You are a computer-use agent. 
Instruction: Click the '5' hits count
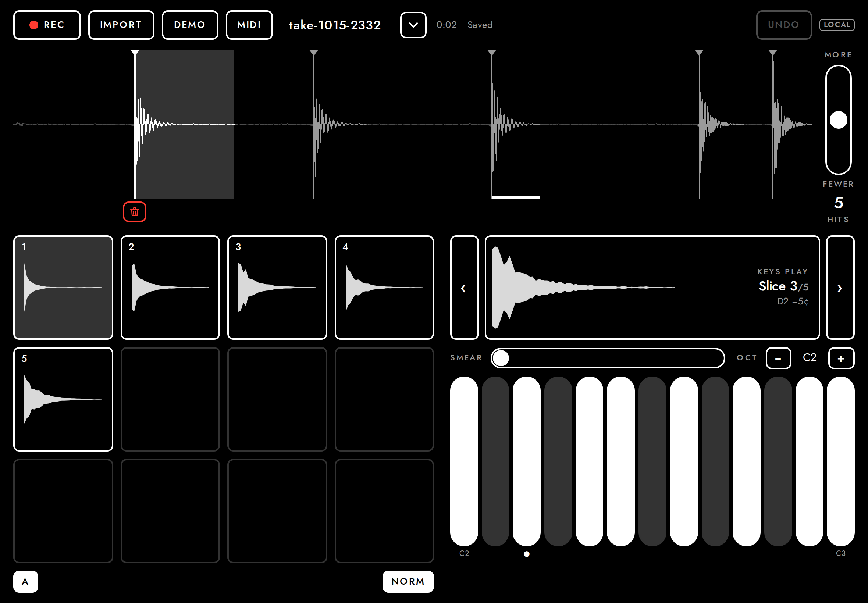[x=839, y=203]
